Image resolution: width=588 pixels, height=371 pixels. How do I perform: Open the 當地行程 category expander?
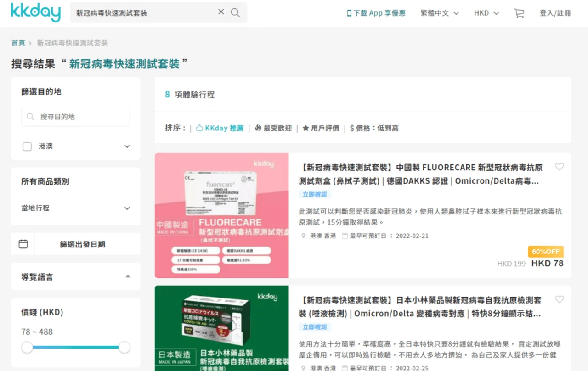click(x=127, y=208)
